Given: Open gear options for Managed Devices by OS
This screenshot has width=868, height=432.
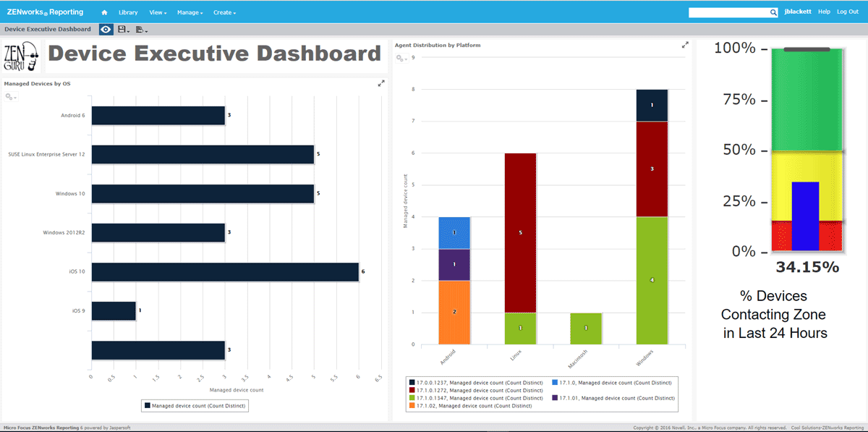Looking at the screenshot, I should (11, 97).
